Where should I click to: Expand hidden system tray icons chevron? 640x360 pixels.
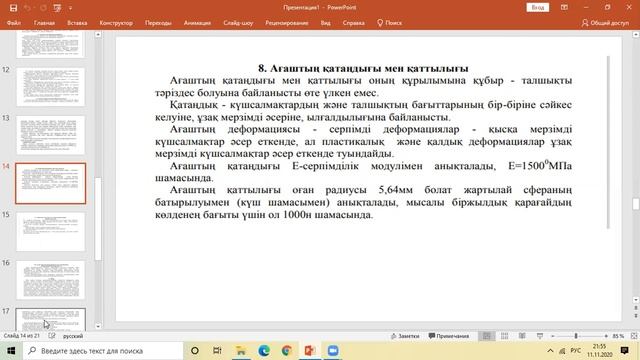click(x=550, y=351)
